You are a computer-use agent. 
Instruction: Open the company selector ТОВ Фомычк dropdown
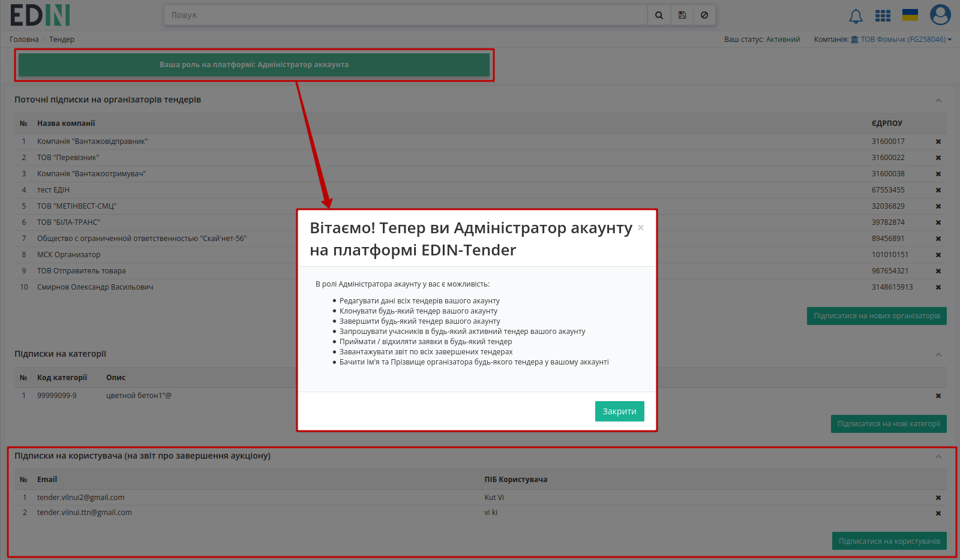tap(901, 40)
